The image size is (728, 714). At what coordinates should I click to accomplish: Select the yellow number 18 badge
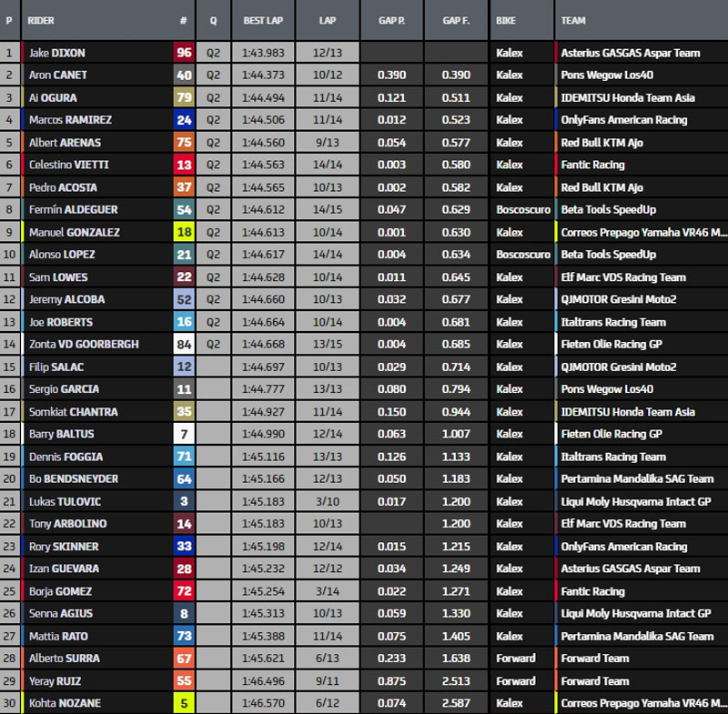(184, 232)
